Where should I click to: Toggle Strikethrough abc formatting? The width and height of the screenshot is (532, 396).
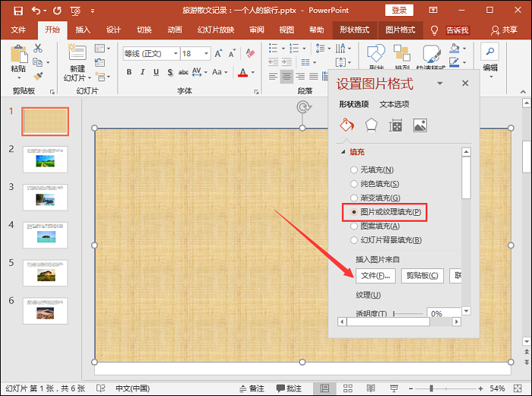pos(183,72)
